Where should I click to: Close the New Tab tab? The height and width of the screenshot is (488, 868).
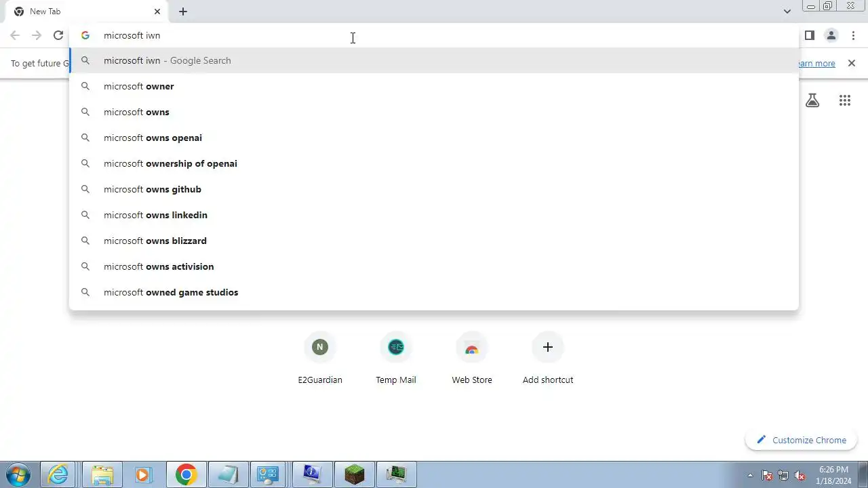coord(157,12)
